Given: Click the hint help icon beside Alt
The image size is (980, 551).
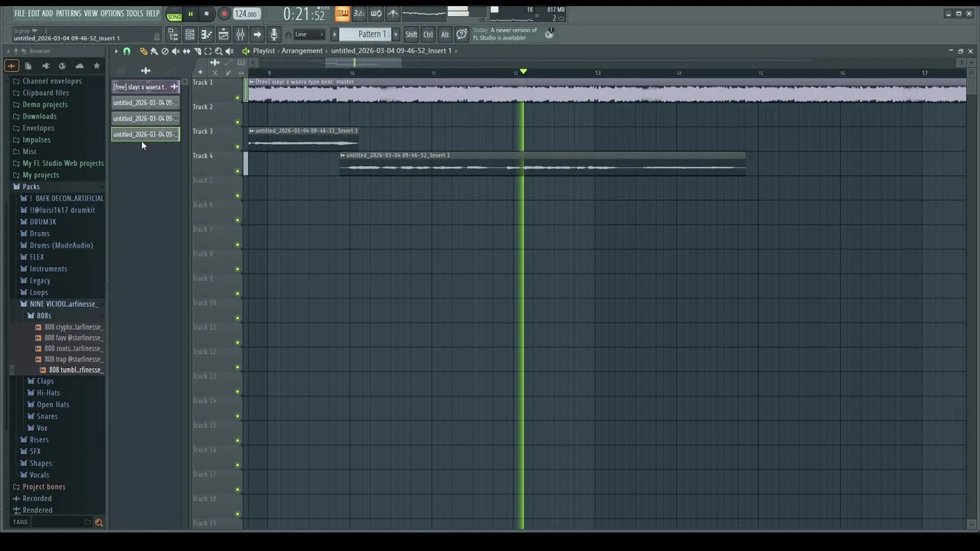Looking at the screenshot, I should pos(462,34).
